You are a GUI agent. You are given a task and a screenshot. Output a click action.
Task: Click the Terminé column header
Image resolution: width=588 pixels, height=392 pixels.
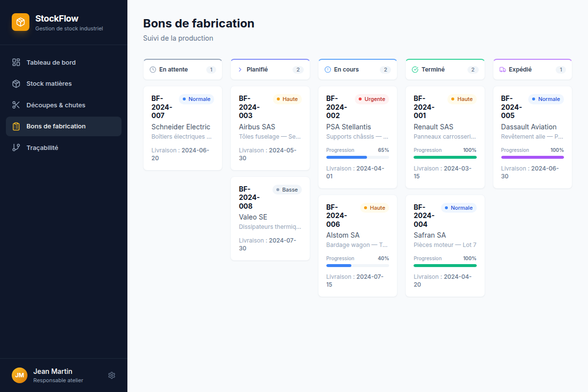click(x=445, y=70)
